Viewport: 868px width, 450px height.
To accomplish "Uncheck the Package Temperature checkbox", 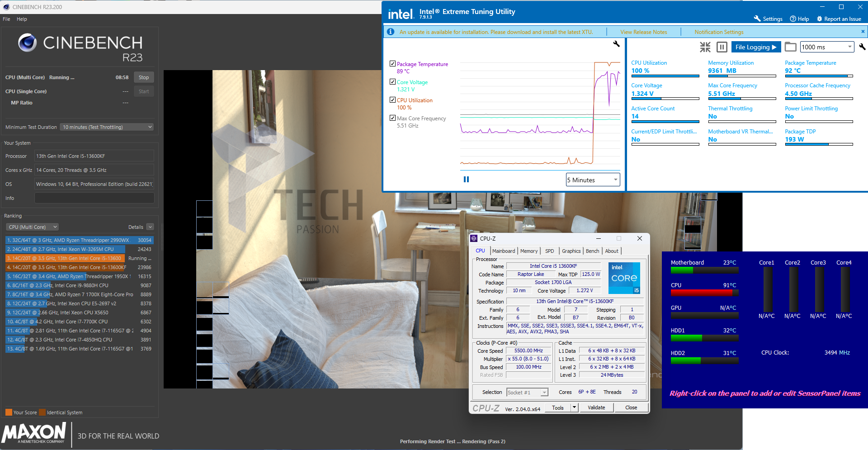I will (x=392, y=64).
